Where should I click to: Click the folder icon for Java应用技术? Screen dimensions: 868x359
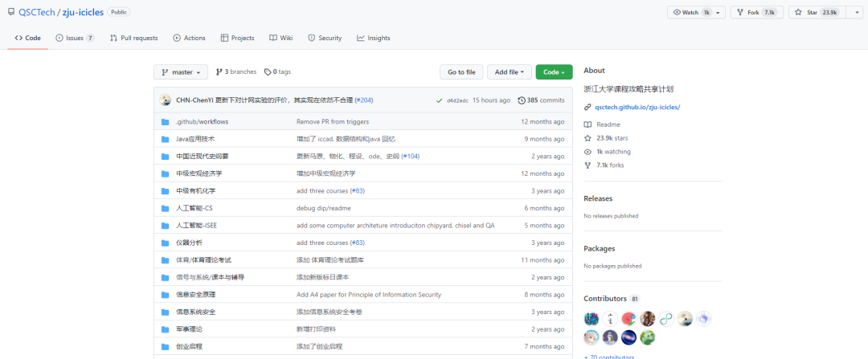pyautogui.click(x=165, y=139)
